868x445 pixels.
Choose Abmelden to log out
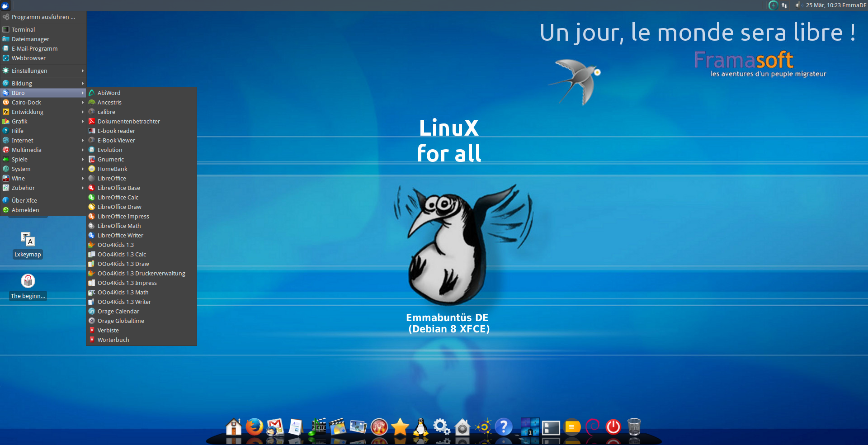coord(43,210)
